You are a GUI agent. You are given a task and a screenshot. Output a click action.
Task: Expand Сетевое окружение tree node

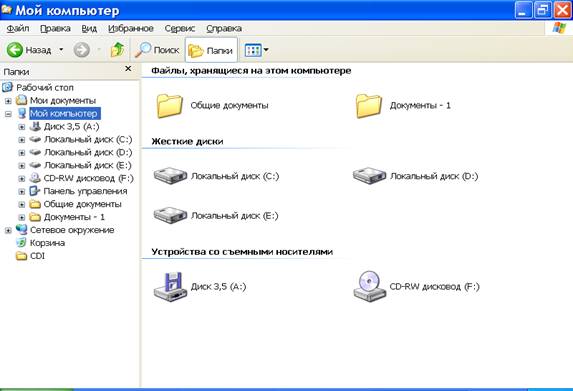pyautogui.click(x=8, y=231)
